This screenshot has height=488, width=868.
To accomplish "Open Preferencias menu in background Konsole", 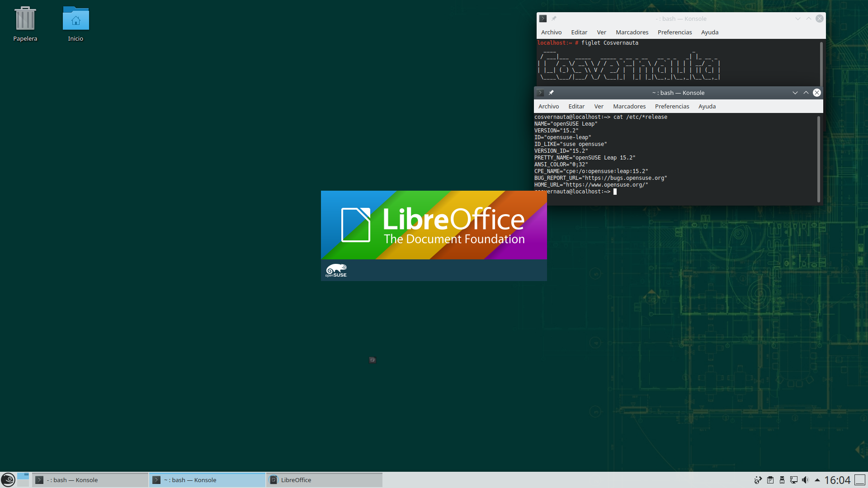I will point(675,32).
